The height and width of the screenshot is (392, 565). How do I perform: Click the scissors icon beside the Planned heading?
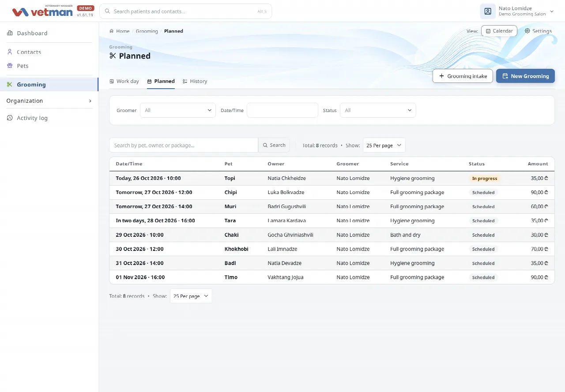click(113, 56)
